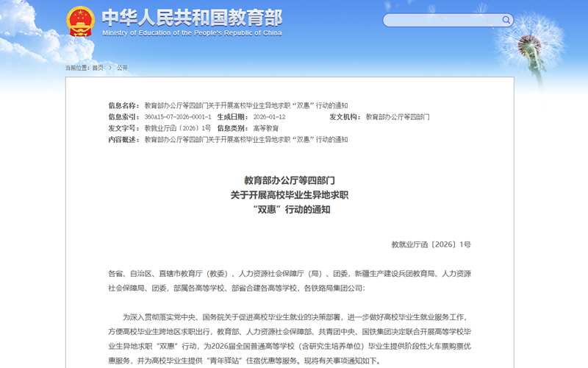Click the addressee paragraph starting 各省、自治区

[x=290, y=281]
